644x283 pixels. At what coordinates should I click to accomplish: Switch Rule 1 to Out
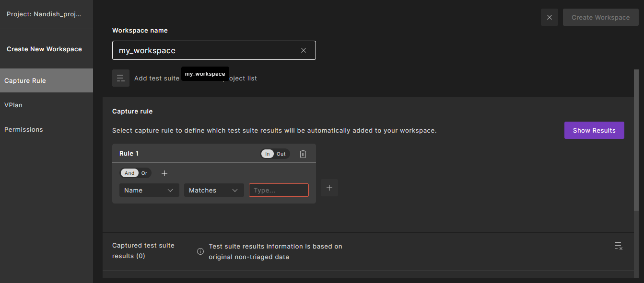point(281,154)
